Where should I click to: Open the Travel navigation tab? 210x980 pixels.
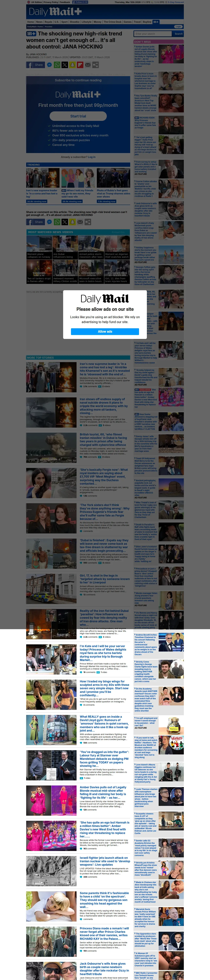click(137, 22)
